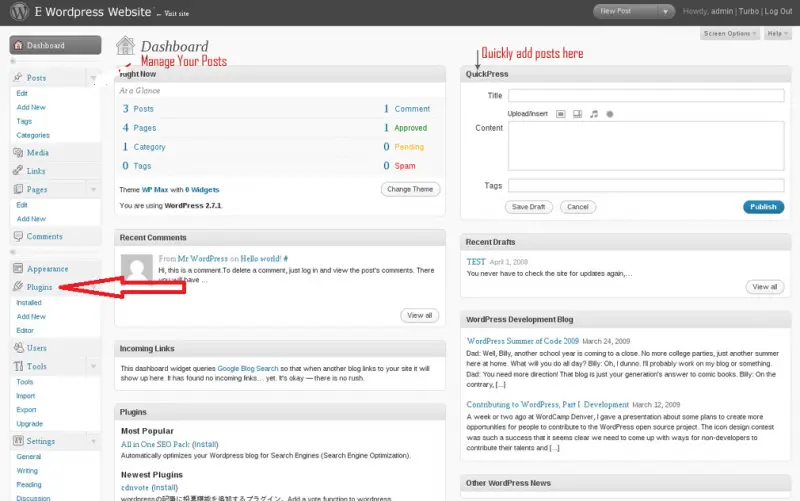This screenshot has height=501, width=800.
Task: Open Hello world! post link
Action: point(261,259)
